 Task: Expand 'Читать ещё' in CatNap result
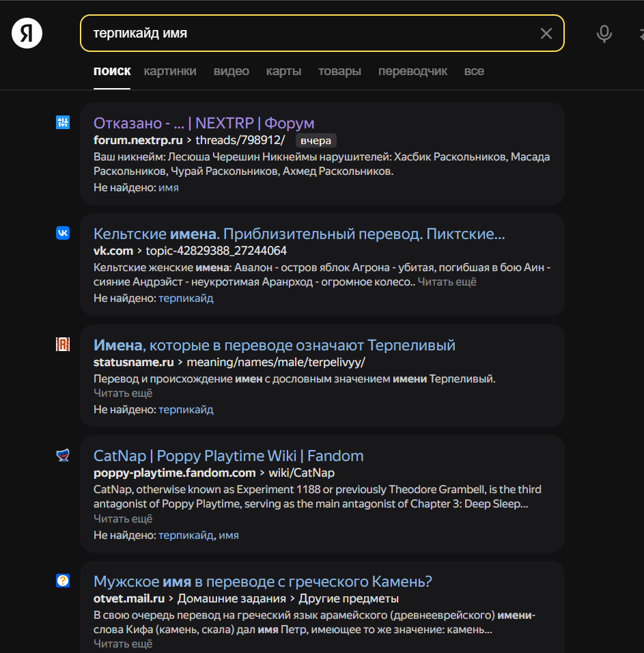[x=123, y=519]
